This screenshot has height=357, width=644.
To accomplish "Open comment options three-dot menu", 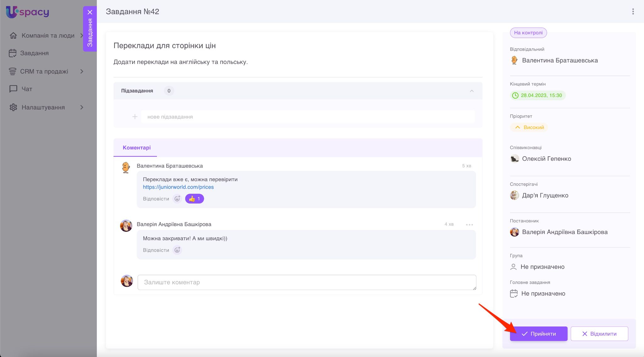I will point(469,225).
